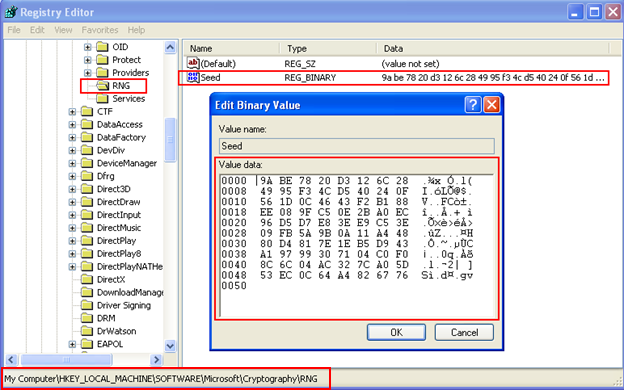
Task: Click the Dfrg folder icon
Action: tap(87, 176)
